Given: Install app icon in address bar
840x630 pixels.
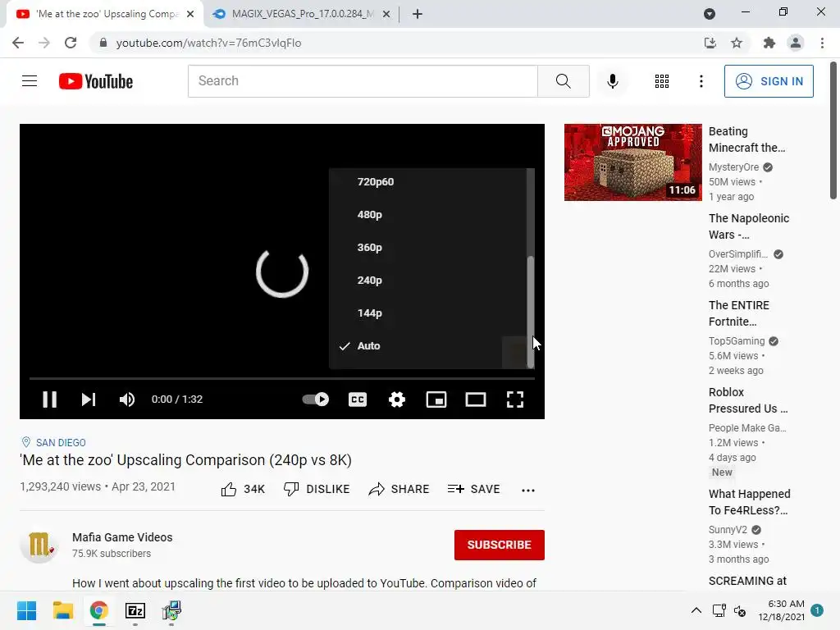Looking at the screenshot, I should (x=710, y=43).
